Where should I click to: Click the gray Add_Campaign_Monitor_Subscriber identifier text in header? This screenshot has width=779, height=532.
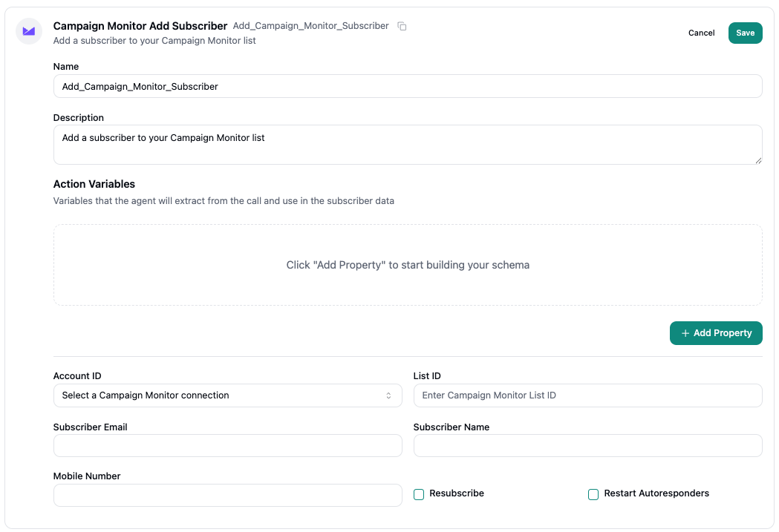tap(311, 26)
